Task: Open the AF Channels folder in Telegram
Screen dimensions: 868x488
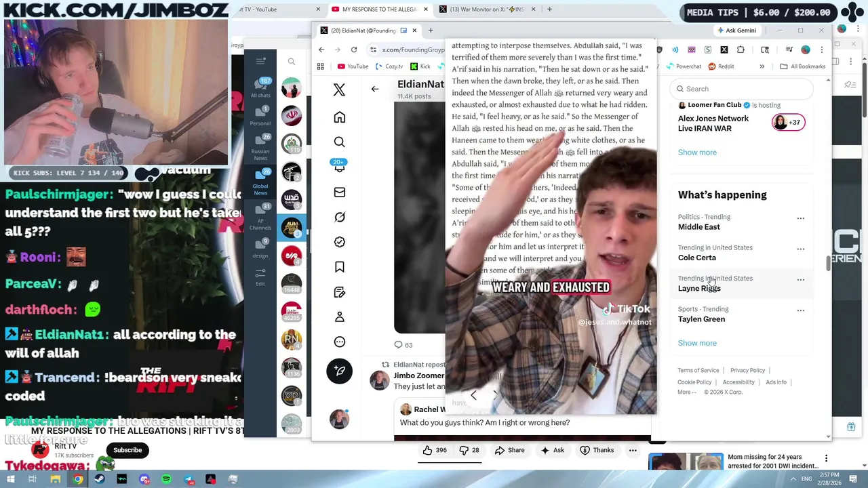Action: pos(260,217)
